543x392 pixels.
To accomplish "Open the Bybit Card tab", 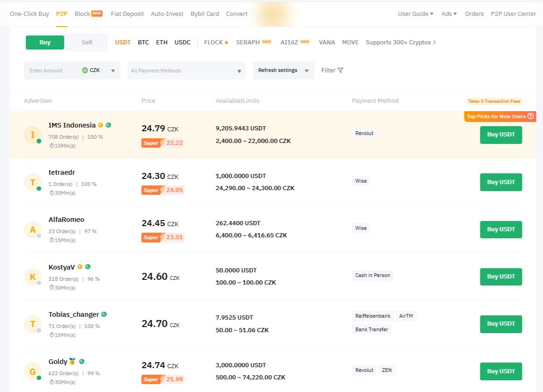I will click(x=205, y=14).
